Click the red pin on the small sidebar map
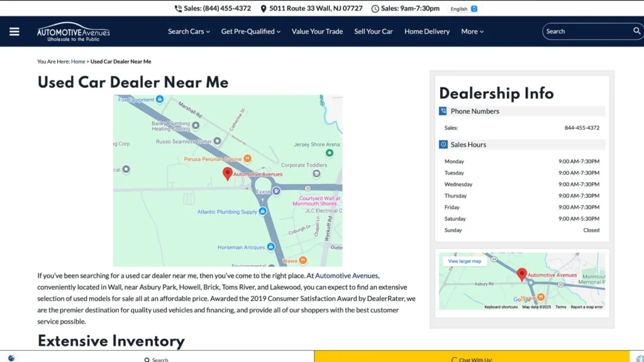The height and width of the screenshot is (362, 644). pyautogui.click(x=521, y=275)
